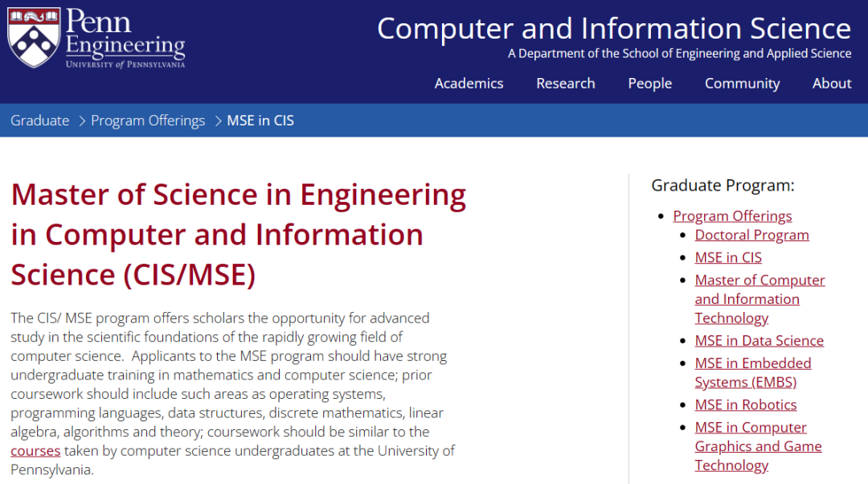
Task: Open the courses link in paragraph
Action: (x=35, y=451)
